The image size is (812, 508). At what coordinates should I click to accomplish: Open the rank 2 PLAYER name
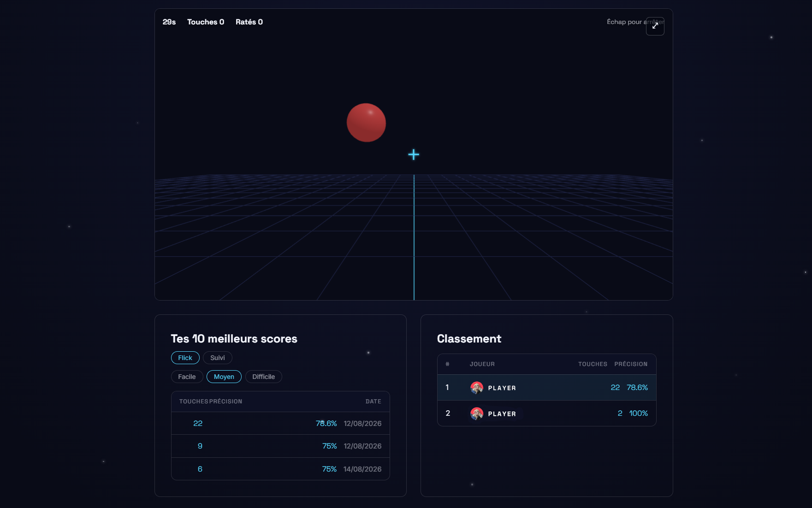tap(502, 414)
